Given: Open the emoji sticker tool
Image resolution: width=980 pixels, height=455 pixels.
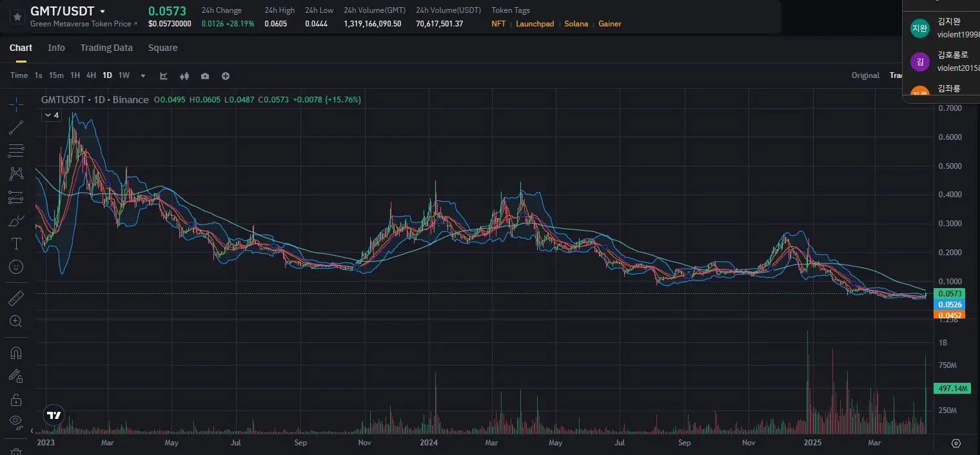Looking at the screenshot, I should pos(16,267).
